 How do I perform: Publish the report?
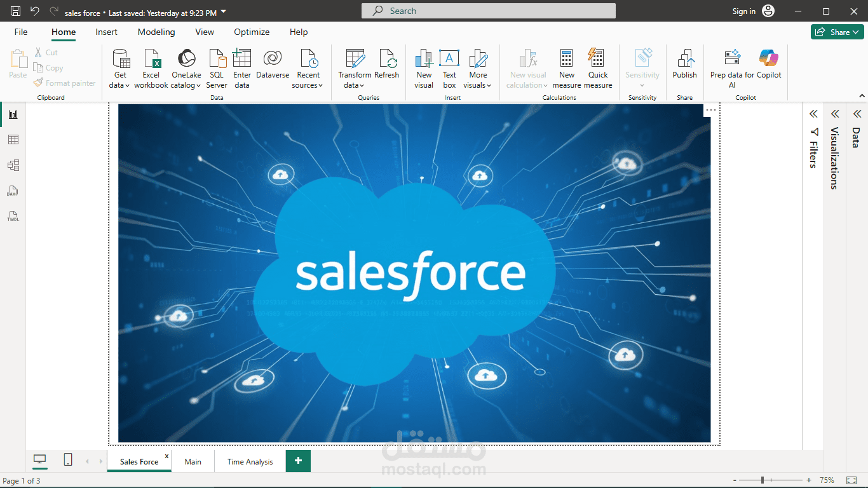[684, 65]
